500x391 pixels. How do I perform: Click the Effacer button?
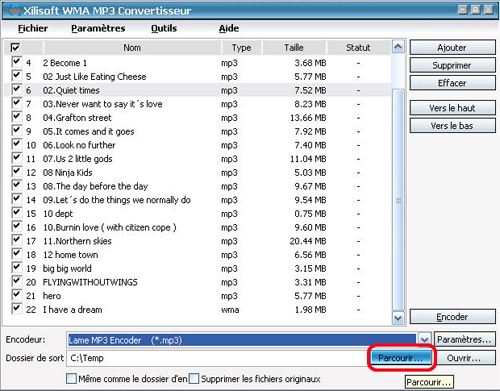tap(452, 83)
